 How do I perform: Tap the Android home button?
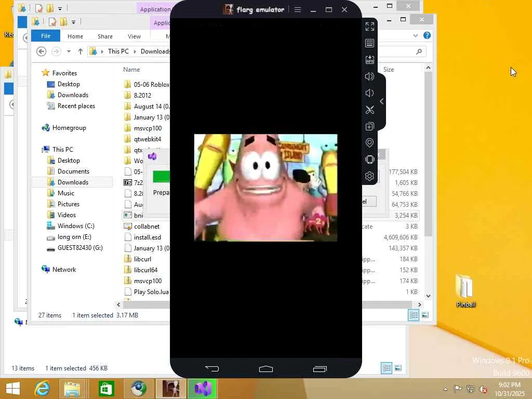click(265, 369)
